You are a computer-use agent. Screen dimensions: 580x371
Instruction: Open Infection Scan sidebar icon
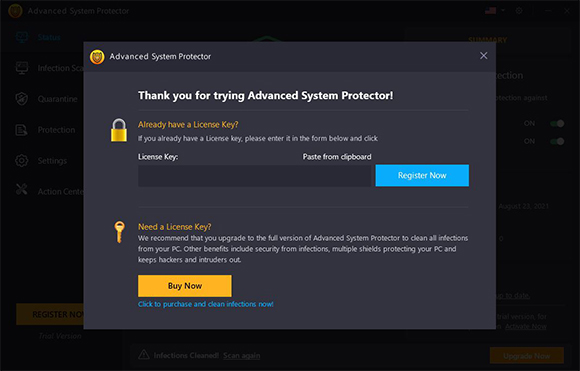pyautogui.click(x=21, y=68)
